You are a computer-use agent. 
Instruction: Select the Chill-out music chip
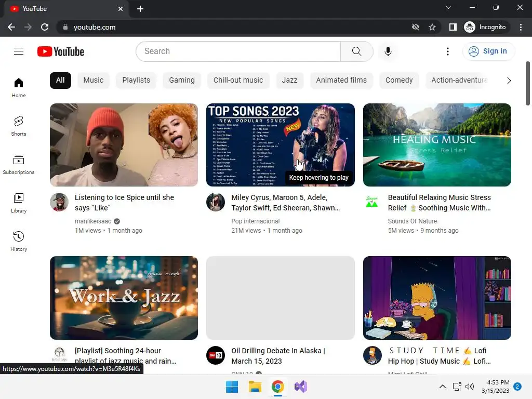point(238,81)
